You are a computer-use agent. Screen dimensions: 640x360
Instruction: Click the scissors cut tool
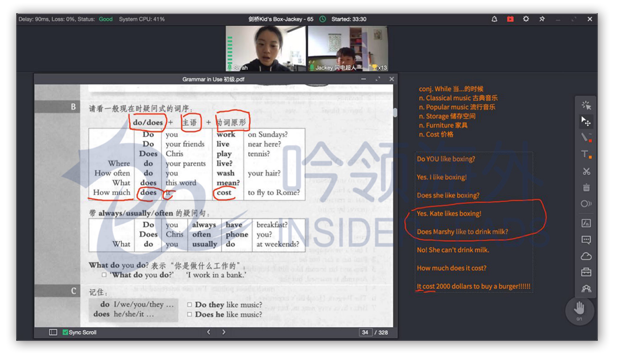[x=586, y=171]
